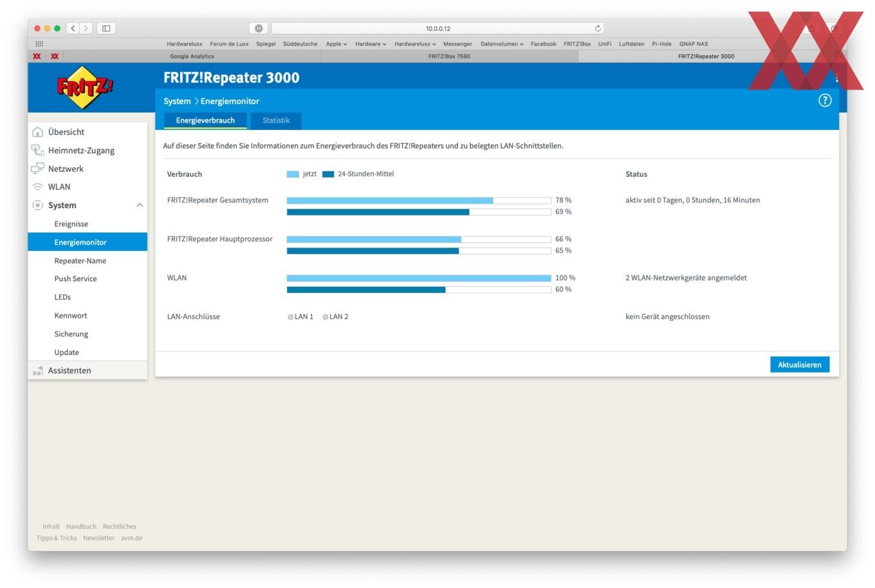Click the WLAN jetzt 100 % bar
Viewport: 875px width, 588px height.
[x=419, y=278]
